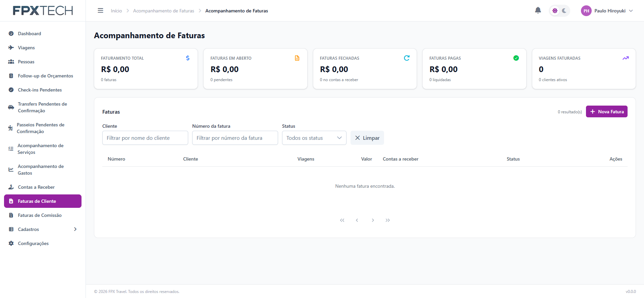Focus the Número da fatura filter field
644x298 pixels.
pyautogui.click(x=235, y=138)
